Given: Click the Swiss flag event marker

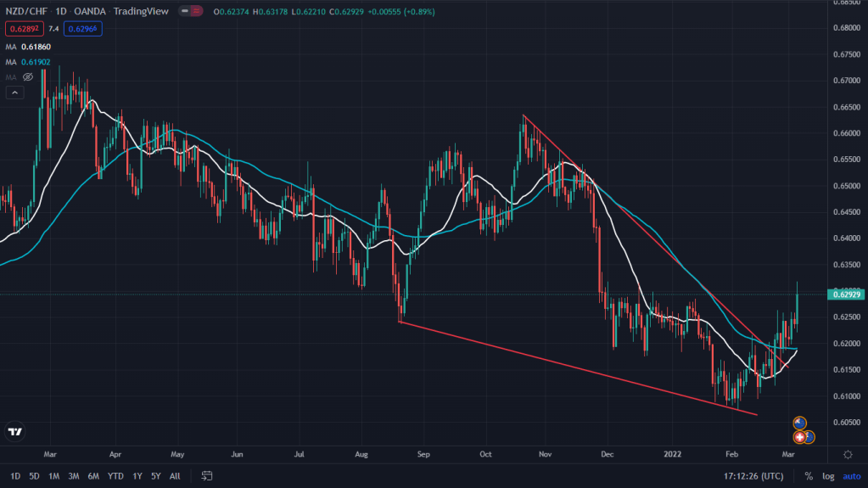Looking at the screenshot, I should point(800,437).
